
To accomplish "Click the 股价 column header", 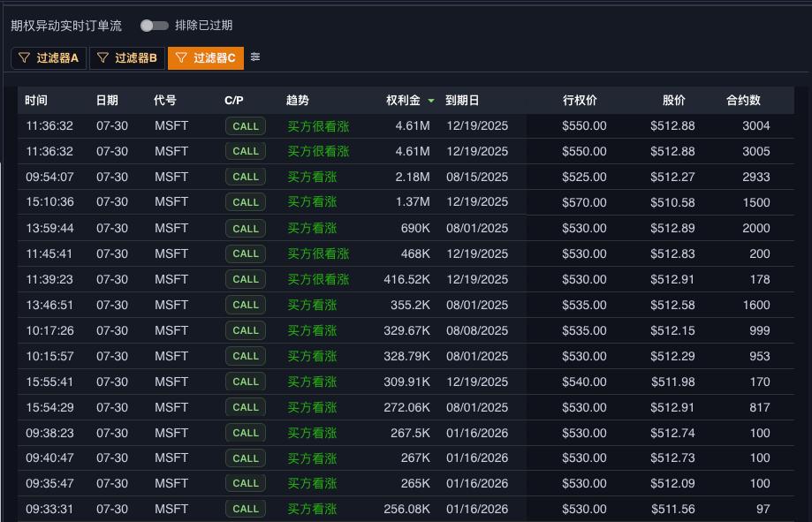I will pyautogui.click(x=673, y=101).
